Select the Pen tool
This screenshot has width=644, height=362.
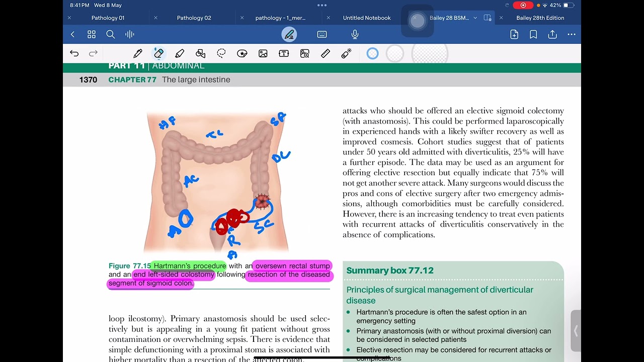[138, 53]
